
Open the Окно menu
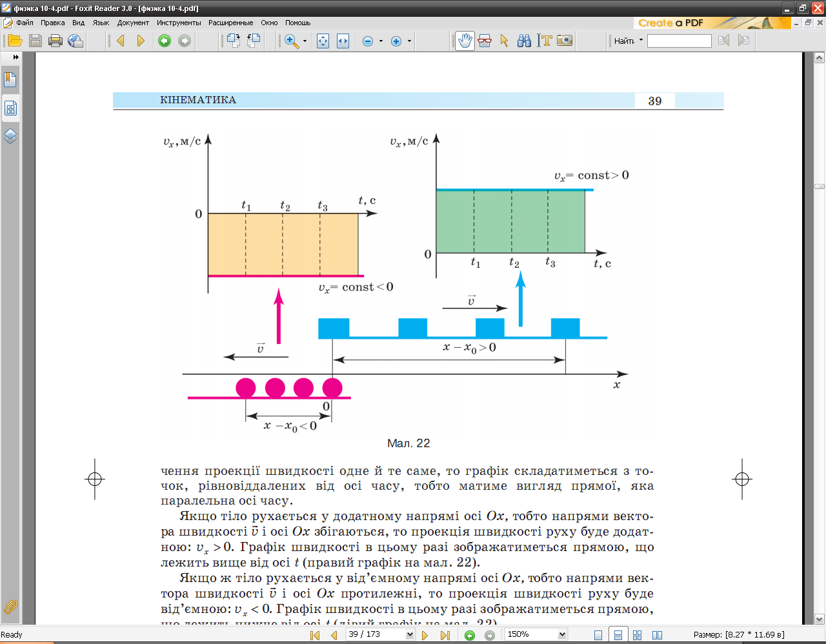tap(269, 23)
